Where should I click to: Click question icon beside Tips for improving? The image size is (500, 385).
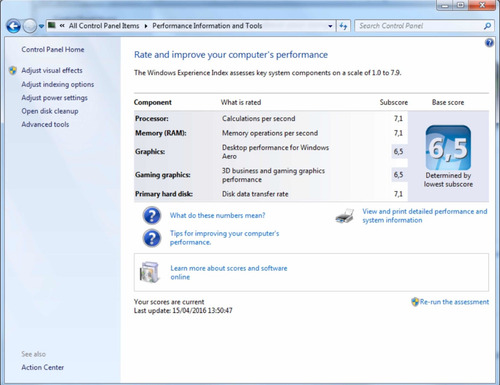click(x=152, y=238)
